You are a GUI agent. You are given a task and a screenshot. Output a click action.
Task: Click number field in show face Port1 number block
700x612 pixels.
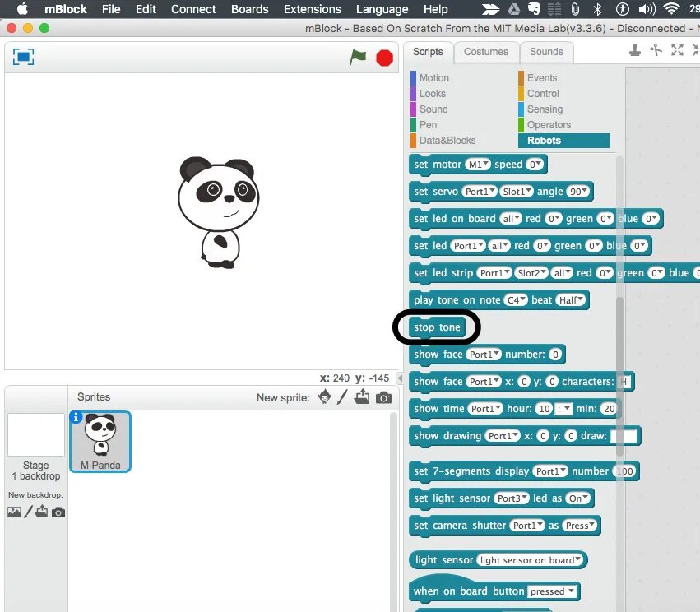[x=555, y=355]
